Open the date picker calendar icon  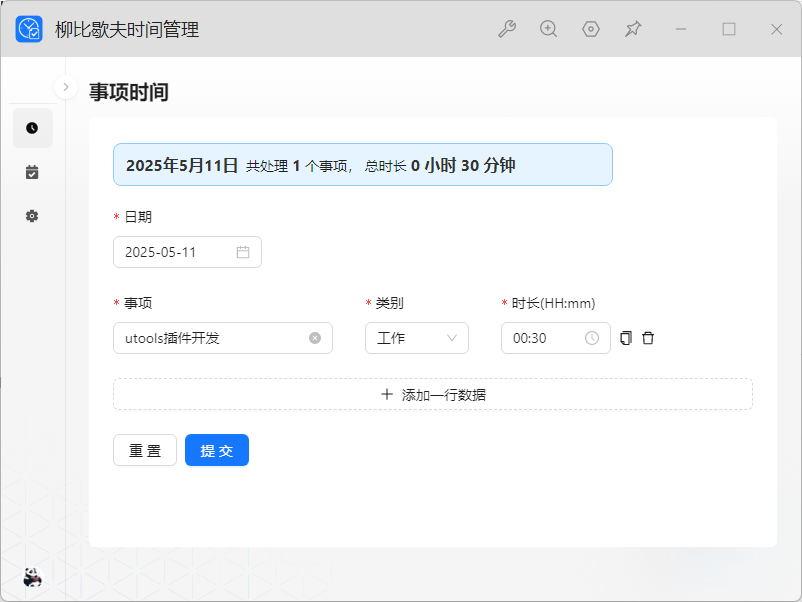coord(243,252)
